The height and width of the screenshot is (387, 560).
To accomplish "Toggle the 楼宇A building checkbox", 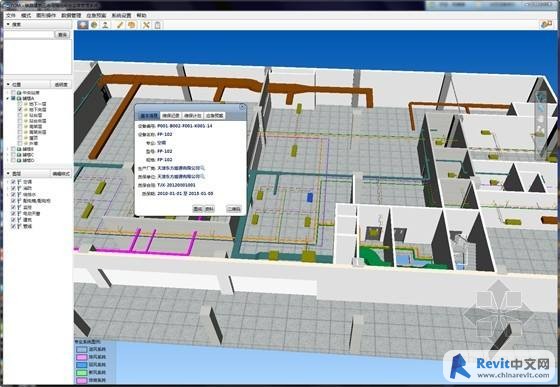I will coord(14,98).
